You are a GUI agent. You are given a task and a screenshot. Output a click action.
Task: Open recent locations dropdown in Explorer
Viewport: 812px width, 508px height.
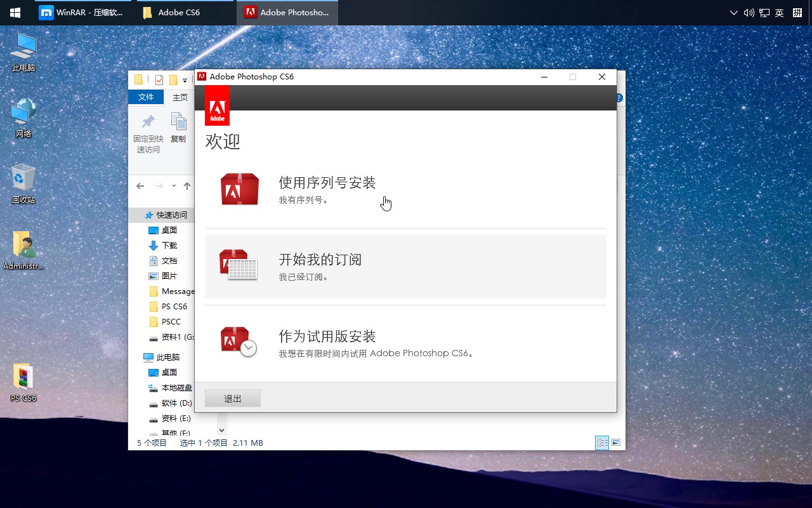[173, 186]
